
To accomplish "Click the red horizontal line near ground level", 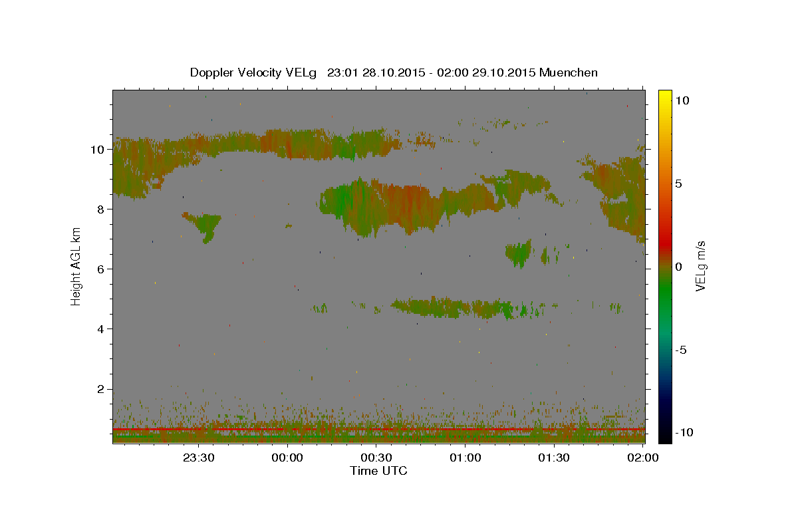I will (x=378, y=430).
